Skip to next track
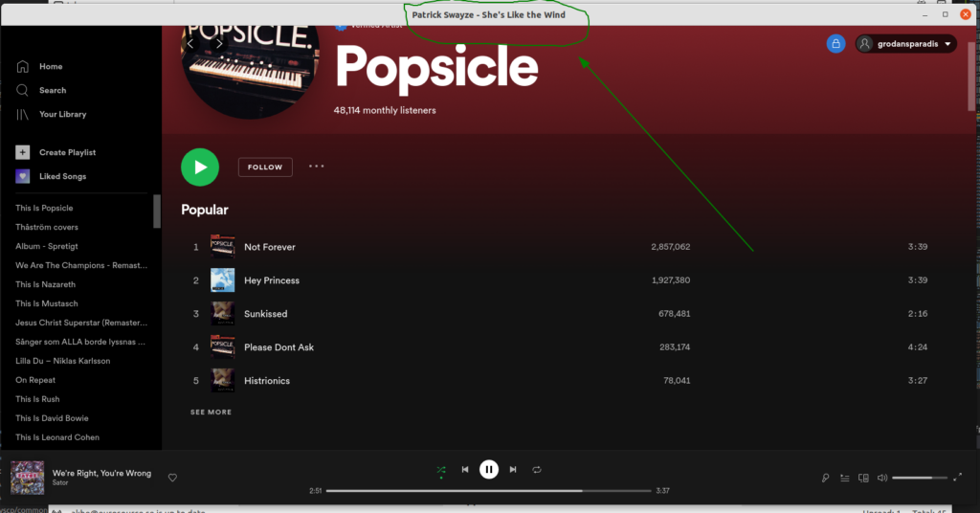The image size is (980, 513). (x=513, y=469)
